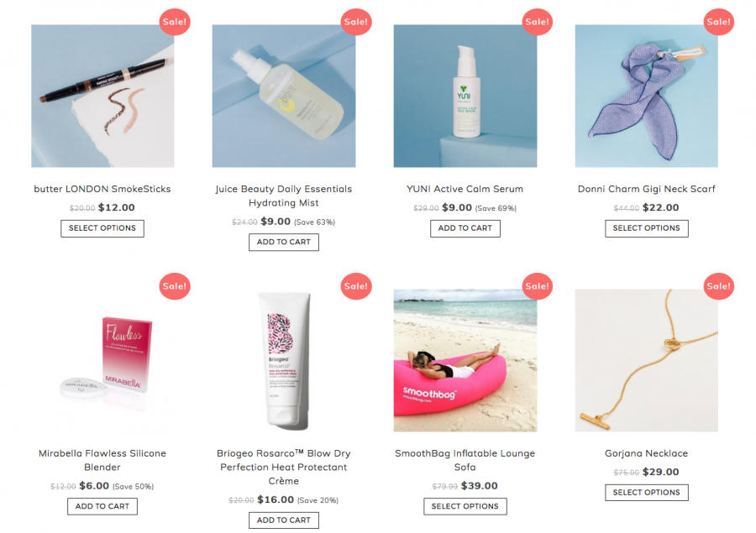756x533 pixels.
Task: Select options for butter LONDON SmokeSticks
Action: coord(102,228)
